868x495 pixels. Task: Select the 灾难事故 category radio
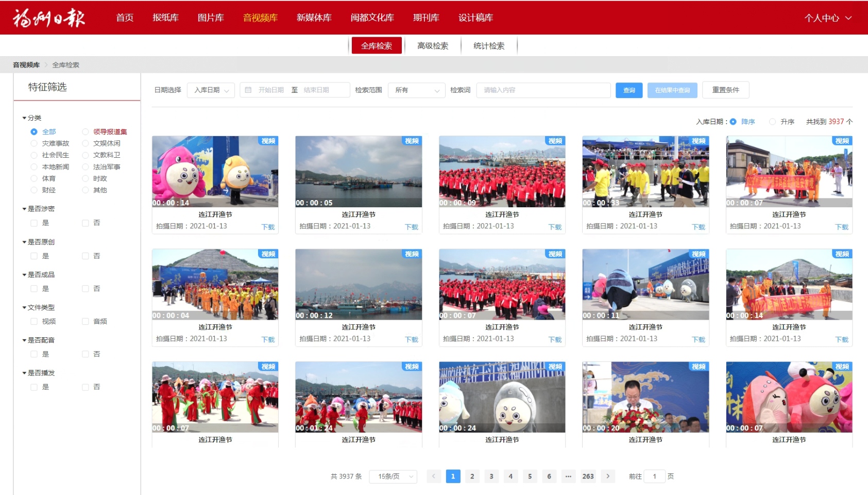(x=34, y=143)
